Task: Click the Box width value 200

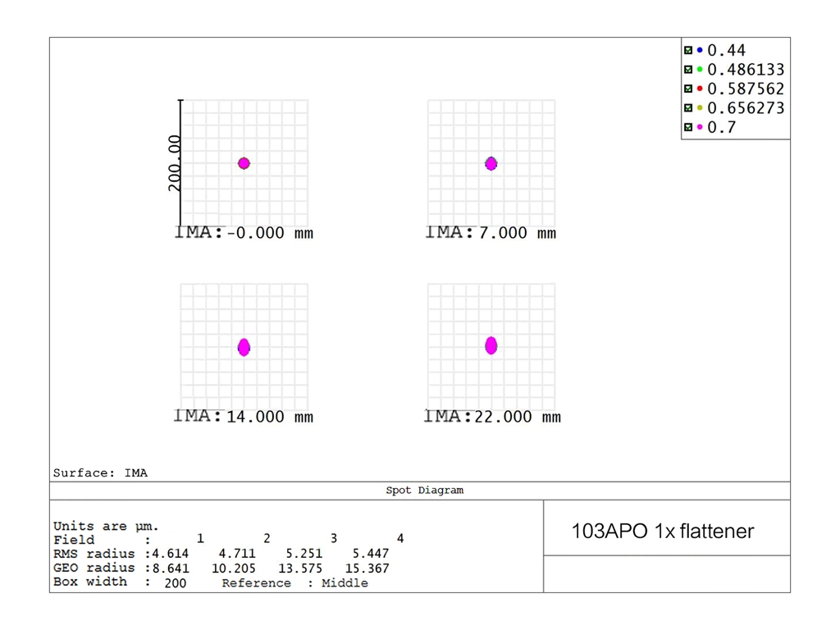Action: coord(175,583)
